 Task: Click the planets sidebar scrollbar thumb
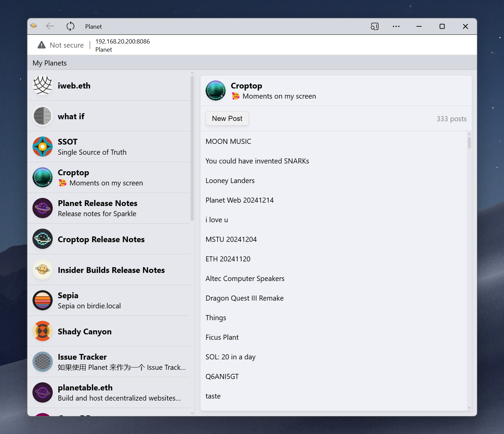coord(192,149)
